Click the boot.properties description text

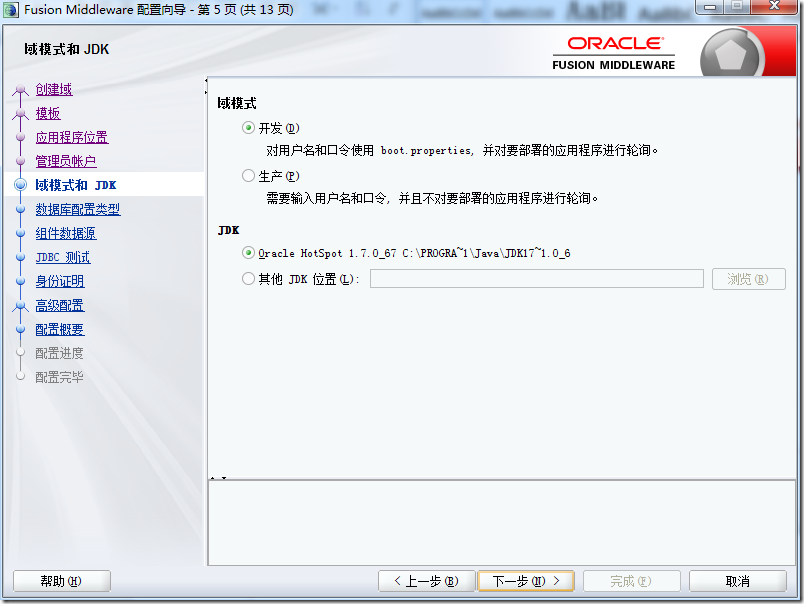click(462, 151)
